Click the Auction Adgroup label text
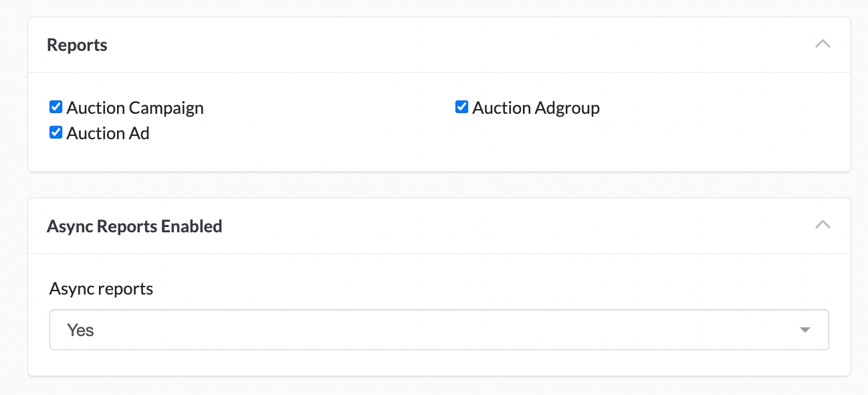This screenshot has width=868, height=395. pyautogui.click(x=536, y=108)
